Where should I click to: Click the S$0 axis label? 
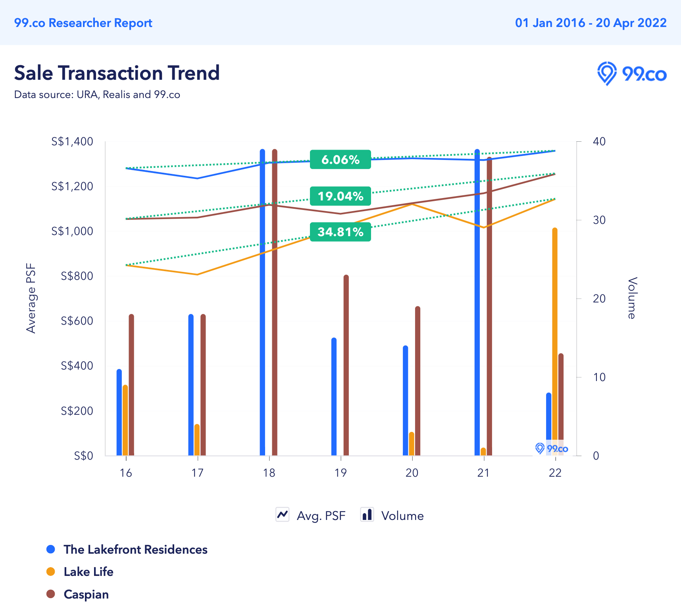(x=84, y=456)
